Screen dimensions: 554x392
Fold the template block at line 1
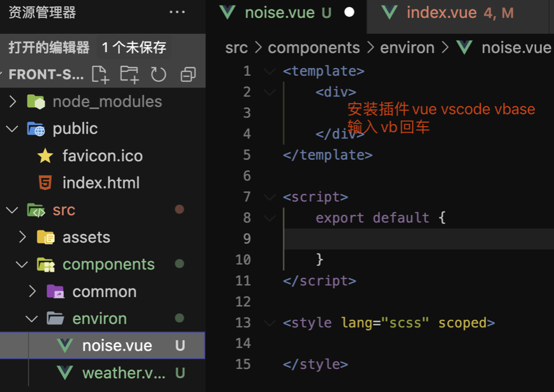pyautogui.click(x=269, y=72)
